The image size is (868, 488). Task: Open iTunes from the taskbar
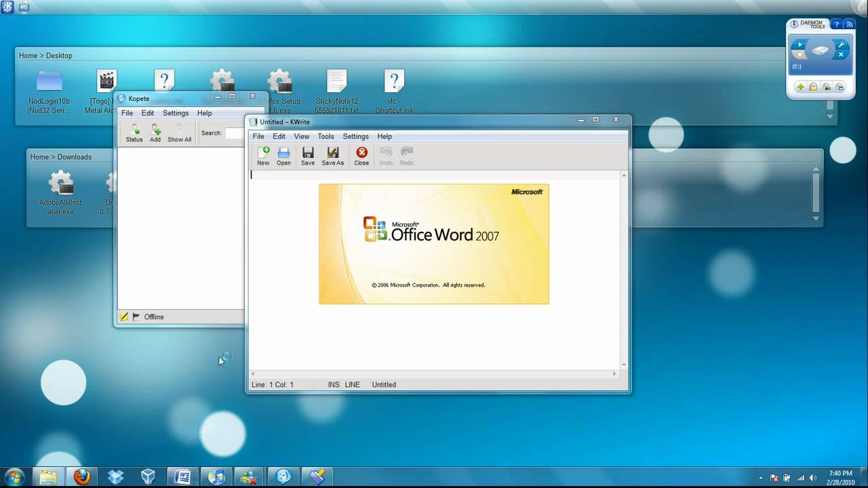(x=216, y=476)
